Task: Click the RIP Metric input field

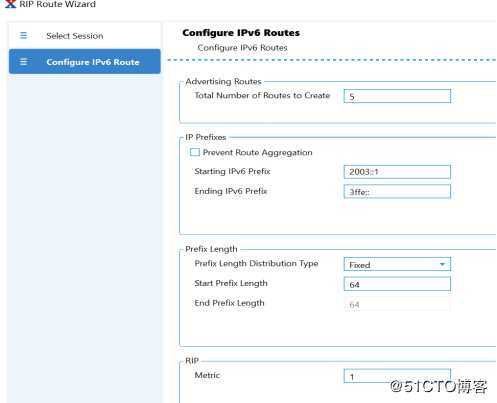Action: tap(397, 376)
